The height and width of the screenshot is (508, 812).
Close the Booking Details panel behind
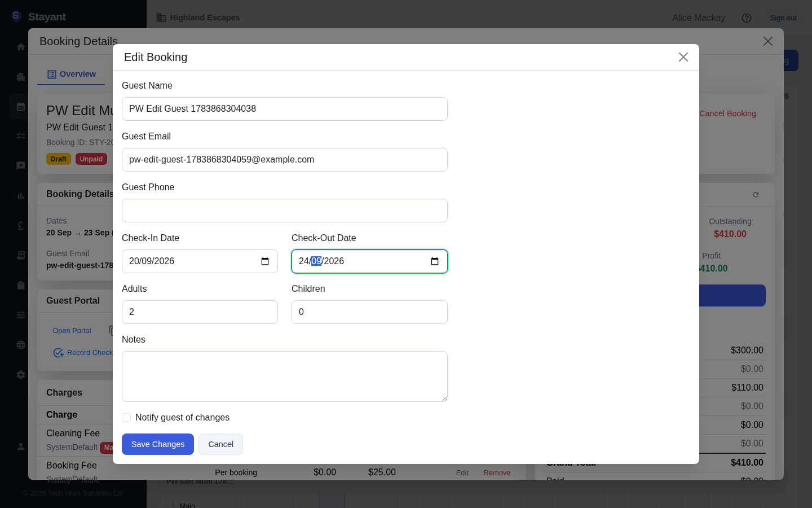(768, 41)
